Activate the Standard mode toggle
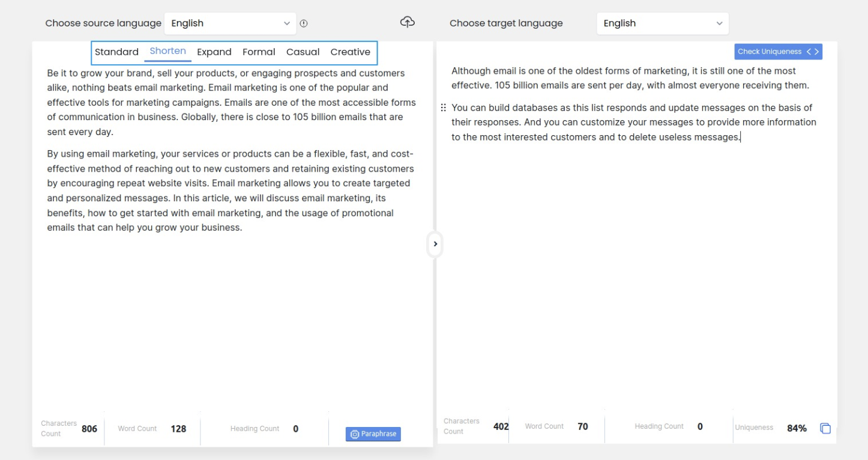868x460 pixels. [116, 52]
